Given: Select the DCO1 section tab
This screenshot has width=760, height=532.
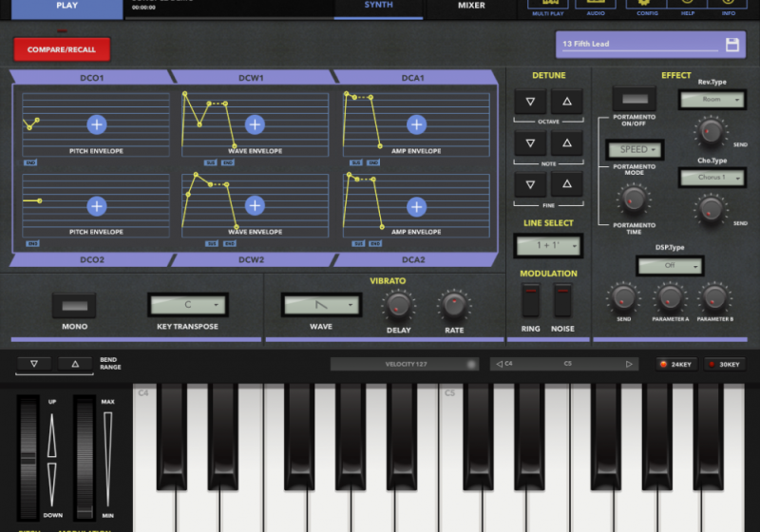Looking at the screenshot, I should [91, 78].
